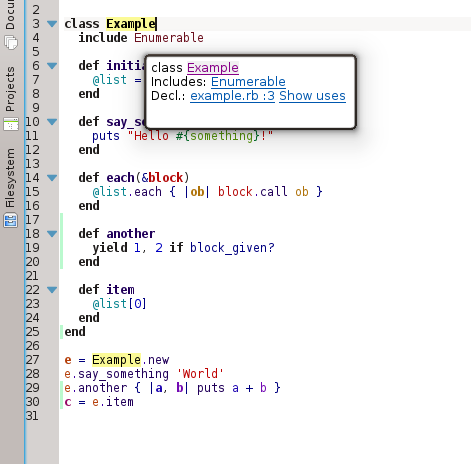Open example.rb :3 declaration link
The image size is (471, 464).
pyautogui.click(x=232, y=96)
